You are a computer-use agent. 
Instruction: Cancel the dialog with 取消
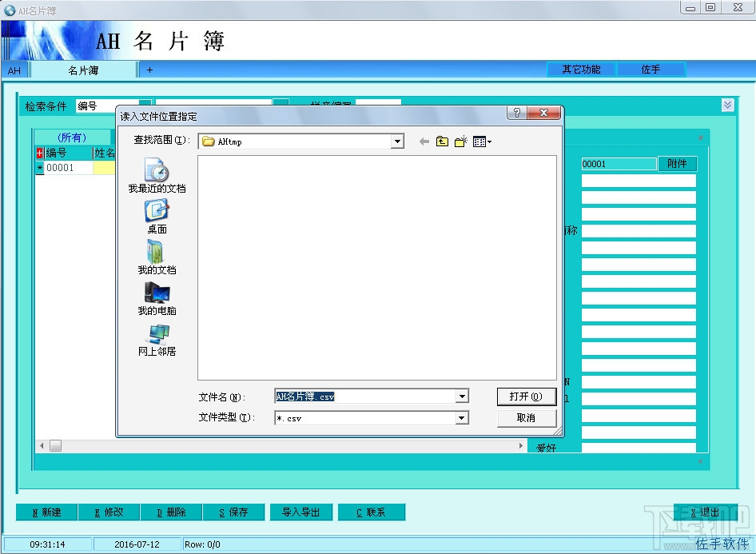526,417
